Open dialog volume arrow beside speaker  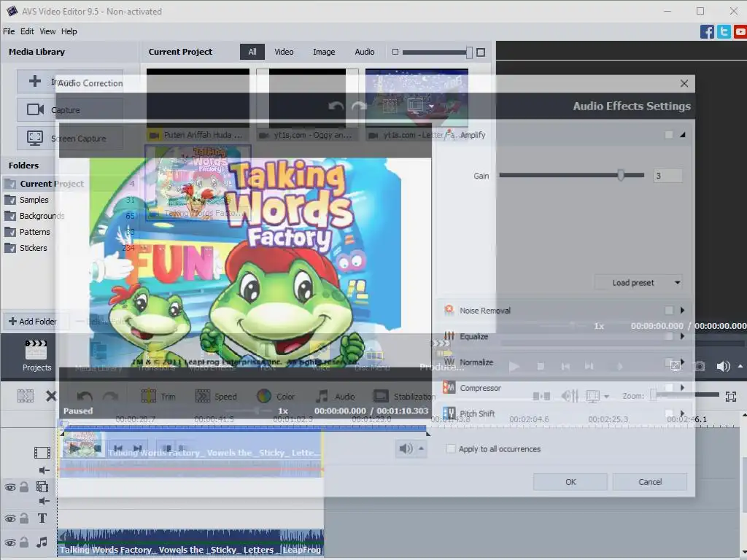pos(421,448)
